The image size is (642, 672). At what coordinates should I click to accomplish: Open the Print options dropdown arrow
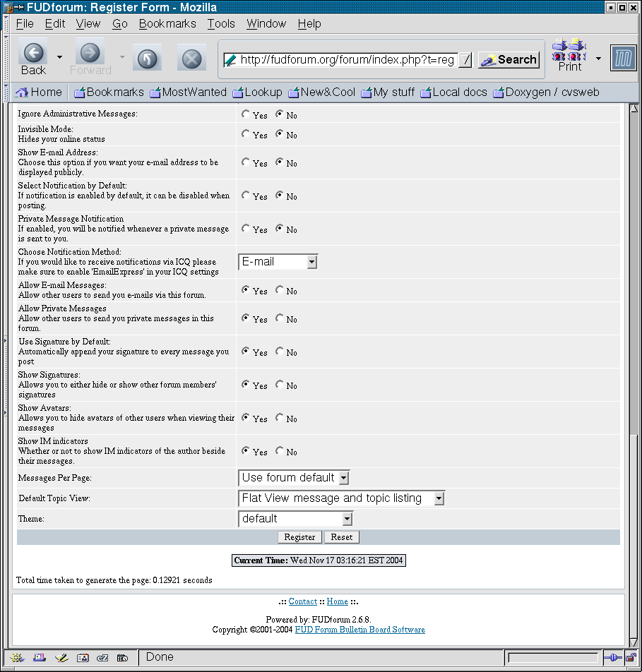coord(598,59)
